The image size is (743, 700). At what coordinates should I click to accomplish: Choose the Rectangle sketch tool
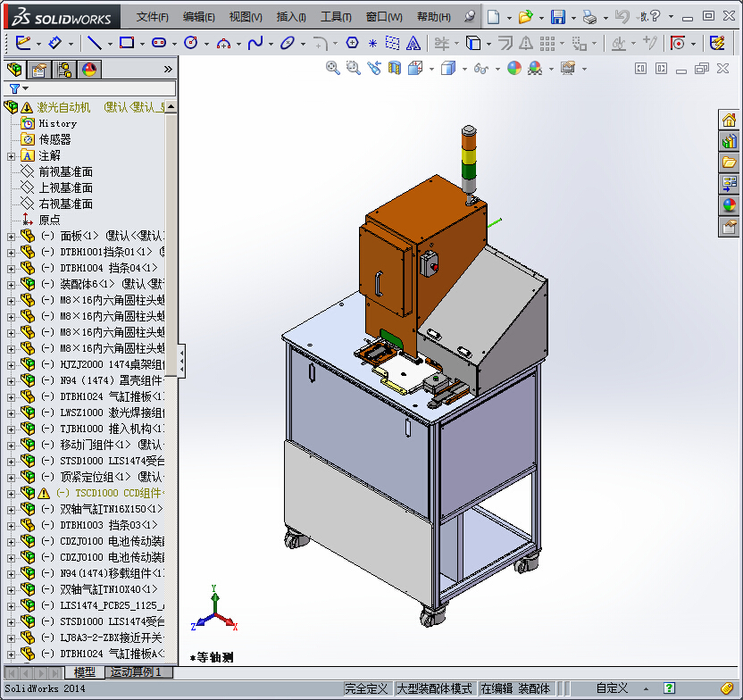click(x=127, y=43)
